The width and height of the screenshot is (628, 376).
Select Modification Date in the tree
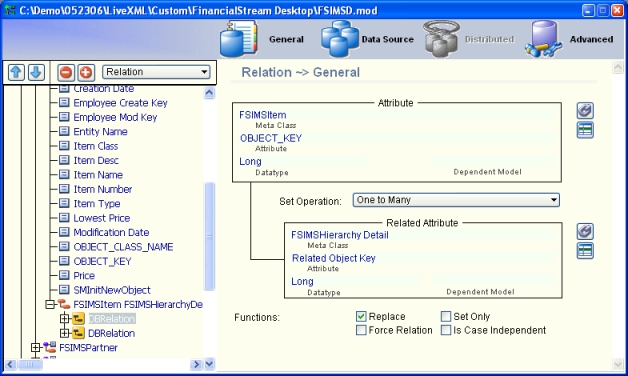click(111, 232)
